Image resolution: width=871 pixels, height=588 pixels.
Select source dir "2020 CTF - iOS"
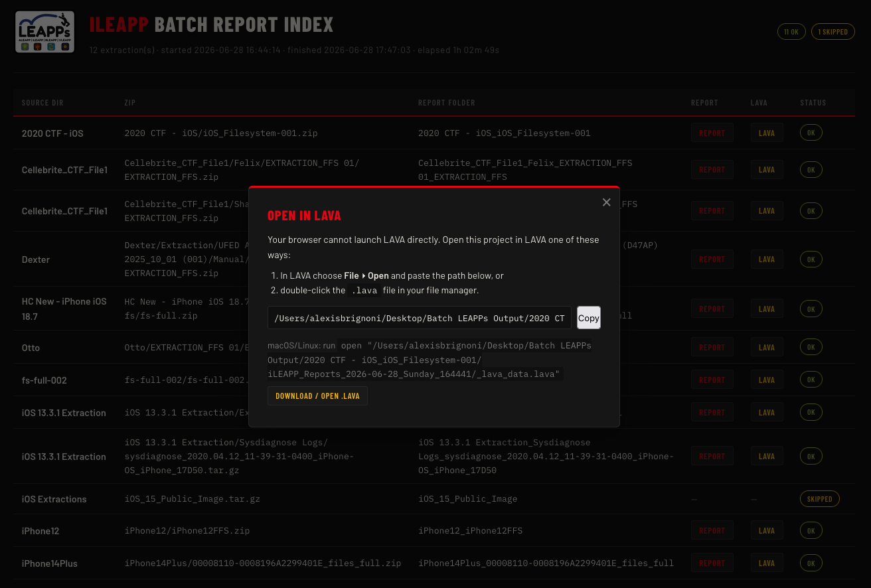pyautogui.click(x=52, y=133)
